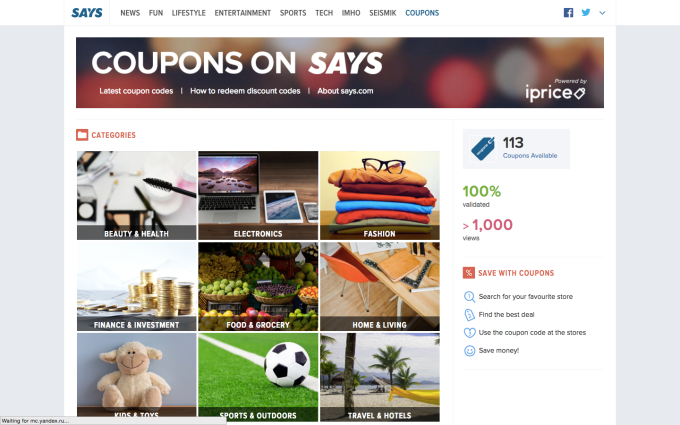680x425 pixels.
Task: Click the blue coupon tag icon
Action: (x=483, y=149)
